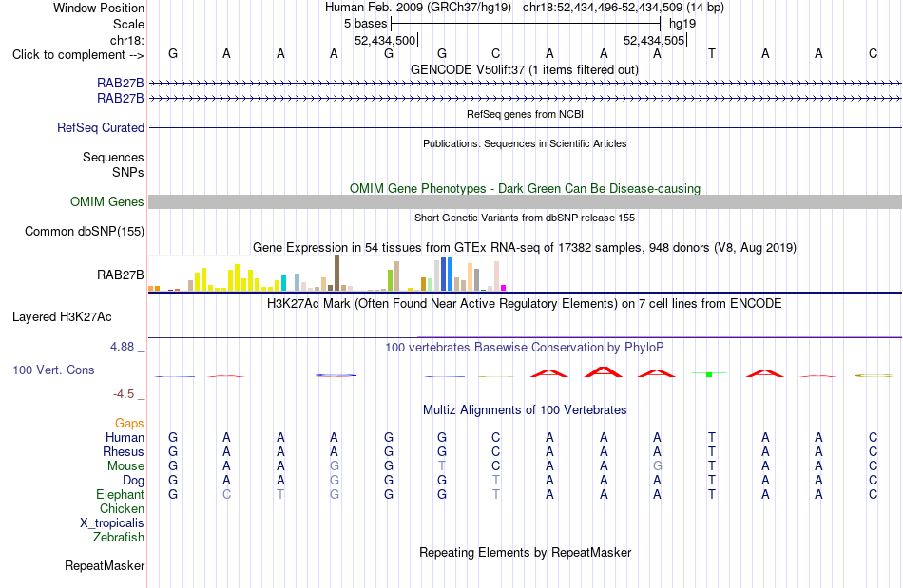Click the tallest brown bar in GTEx chart
The width and height of the screenshot is (903, 588).
click(336, 273)
